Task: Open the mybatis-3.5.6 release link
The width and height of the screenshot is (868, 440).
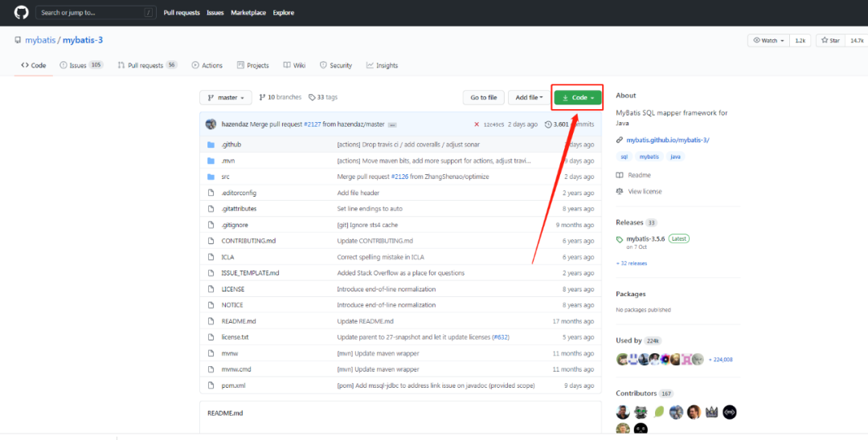Action: [x=645, y=238]
